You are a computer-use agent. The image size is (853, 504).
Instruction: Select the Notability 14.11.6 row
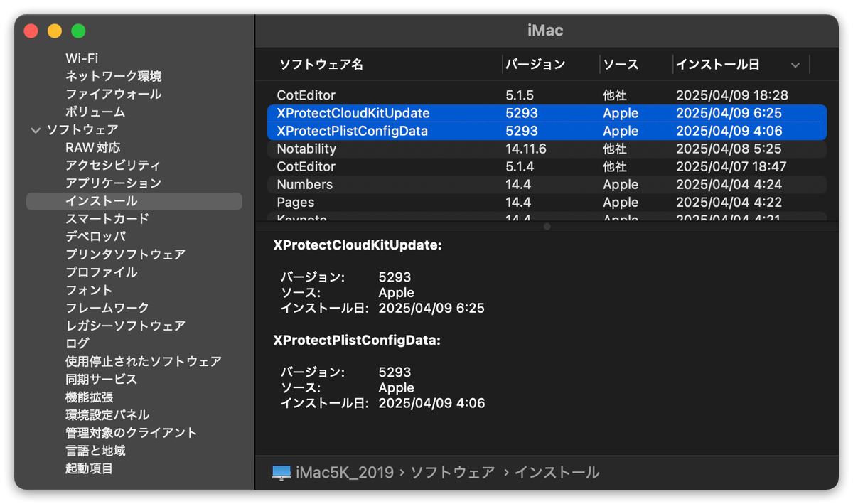click(547, 149)
